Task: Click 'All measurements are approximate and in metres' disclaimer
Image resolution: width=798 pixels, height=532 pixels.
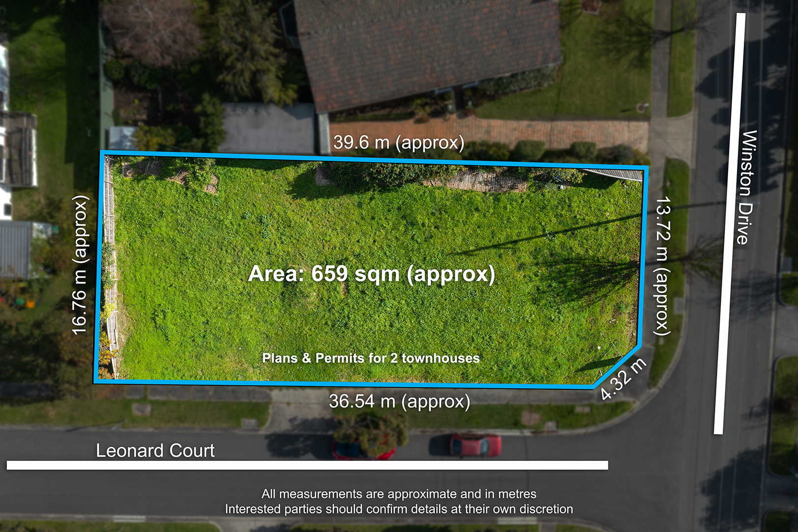Action: [399, 494]
